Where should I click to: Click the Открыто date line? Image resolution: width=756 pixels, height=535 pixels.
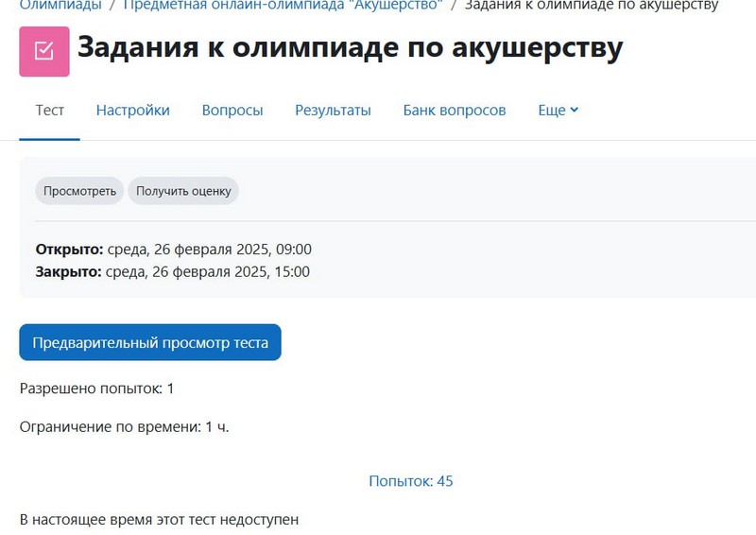click(174, 250)
